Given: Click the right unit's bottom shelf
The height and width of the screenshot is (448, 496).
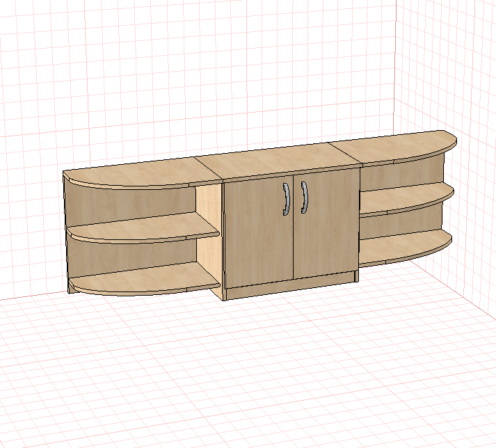Looking at the screenshot, I should pyautogui.click(x=405, y=248).
